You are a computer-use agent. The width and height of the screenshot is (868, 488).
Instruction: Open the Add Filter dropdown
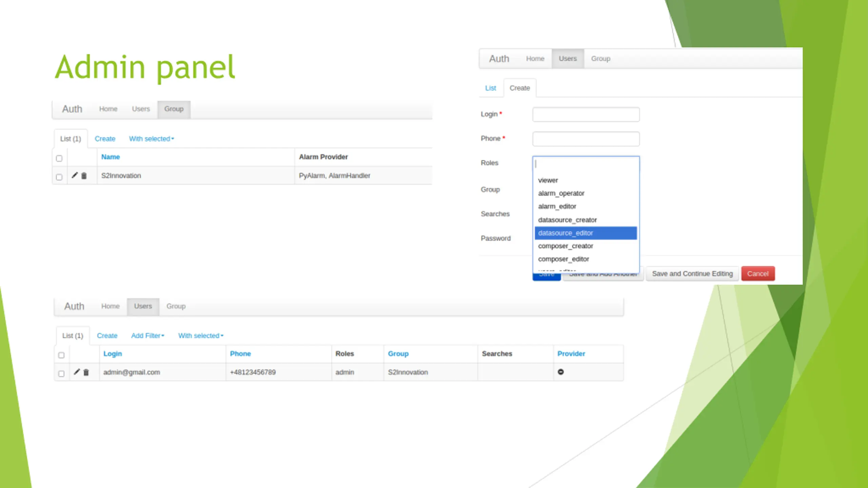pyautogui.click(x=147, y=335)
